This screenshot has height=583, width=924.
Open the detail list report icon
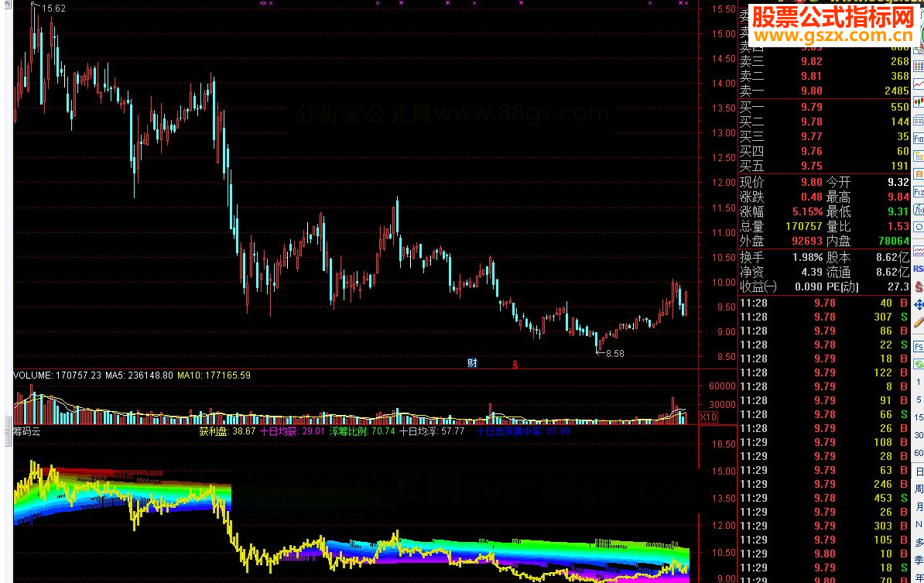pyautogui.click(x=919, y=121)
